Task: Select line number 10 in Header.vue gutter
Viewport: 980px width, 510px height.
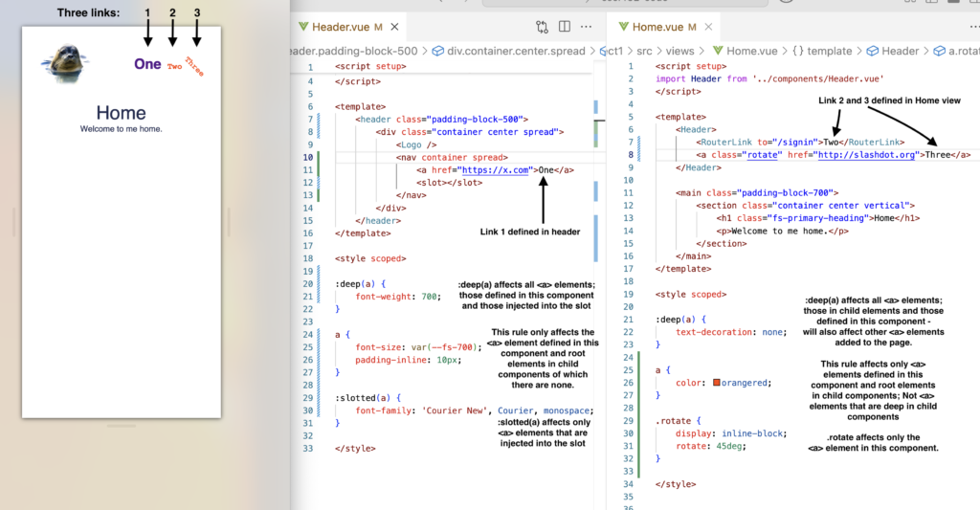Action: pyautogui.click(x=307, y=158)
